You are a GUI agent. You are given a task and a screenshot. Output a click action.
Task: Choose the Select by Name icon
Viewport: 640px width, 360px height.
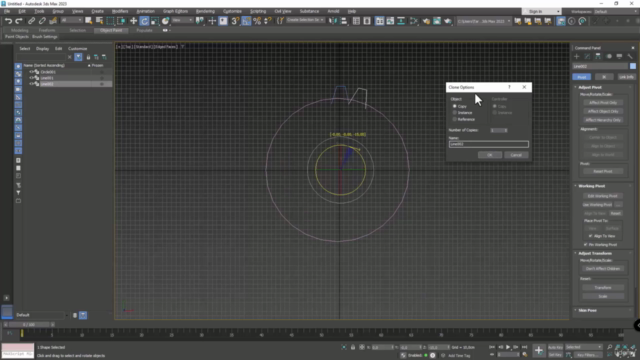pos(99,21)
